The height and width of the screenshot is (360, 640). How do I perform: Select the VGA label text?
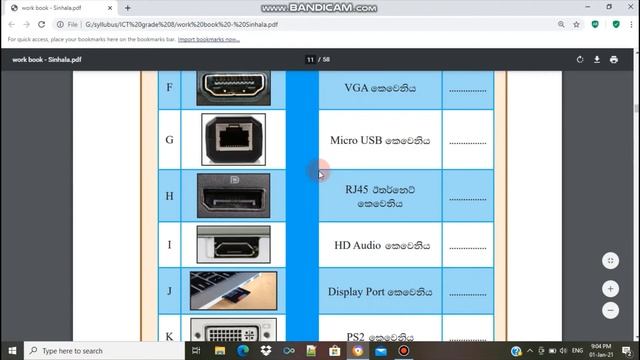point(380,88)
